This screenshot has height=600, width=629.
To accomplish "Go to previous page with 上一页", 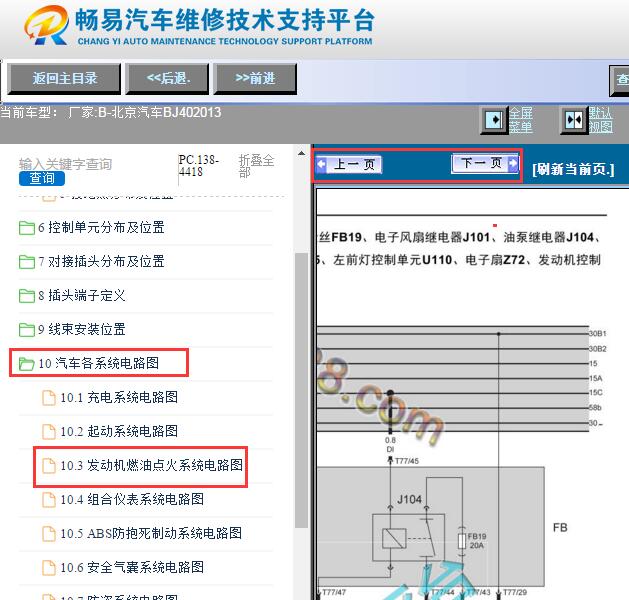I will (x=349, y=164).
